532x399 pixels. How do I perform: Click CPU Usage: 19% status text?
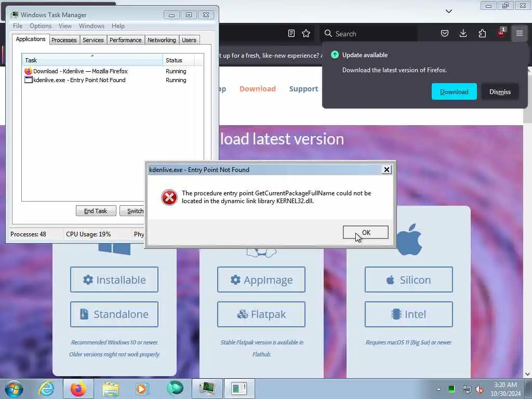coord(88,234)
